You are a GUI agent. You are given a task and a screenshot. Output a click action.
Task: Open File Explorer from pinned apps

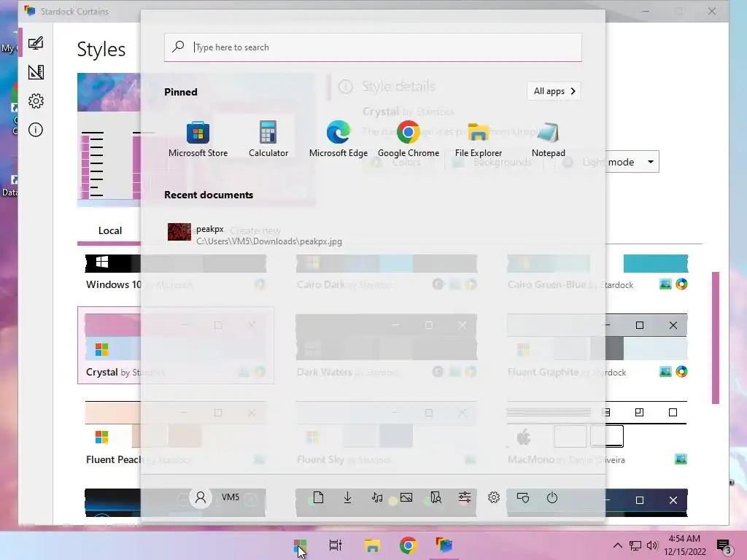pyautogui.click(x=479, y=139)
